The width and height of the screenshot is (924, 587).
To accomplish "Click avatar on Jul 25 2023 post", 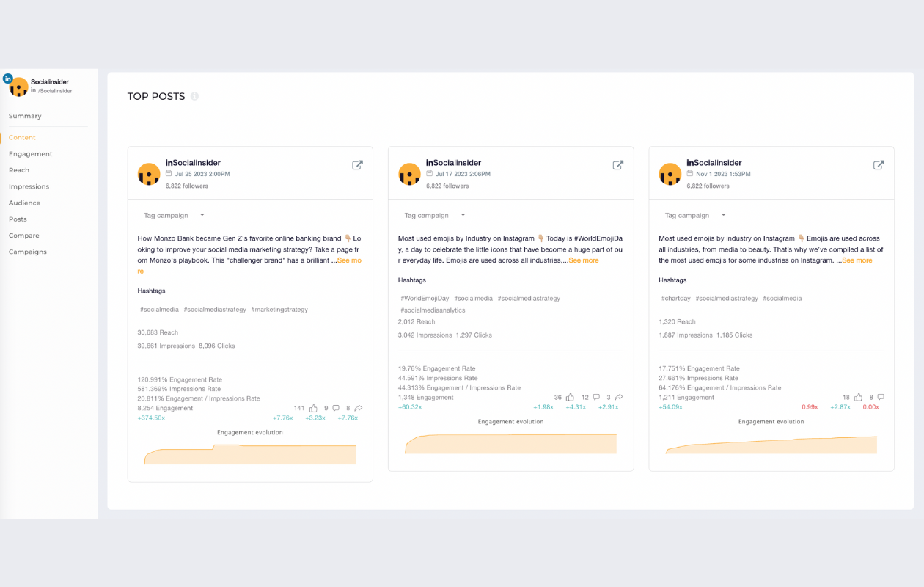I will (x=149, y=175).
